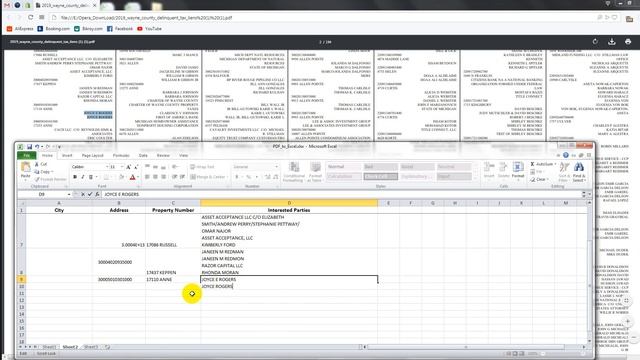Toggle Wrap Text in Alignment group
The image size is (640, 360).
[x=202, y=167]
